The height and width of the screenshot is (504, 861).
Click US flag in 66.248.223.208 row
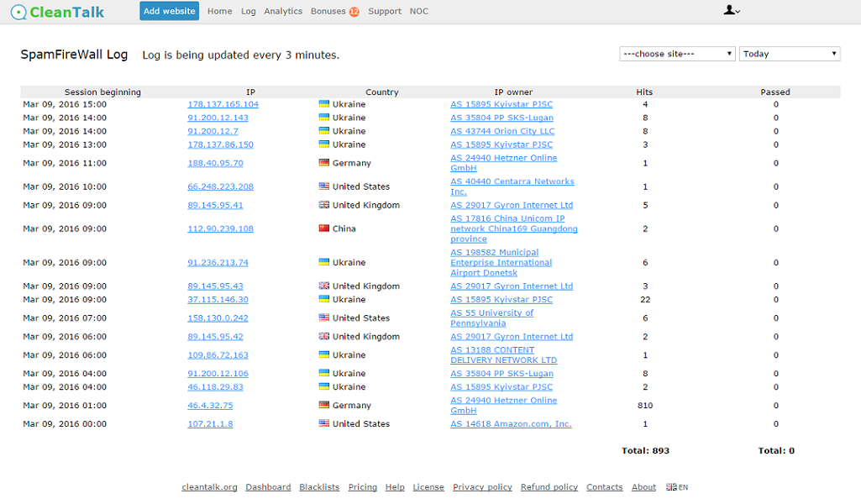[x=324, y=186]
